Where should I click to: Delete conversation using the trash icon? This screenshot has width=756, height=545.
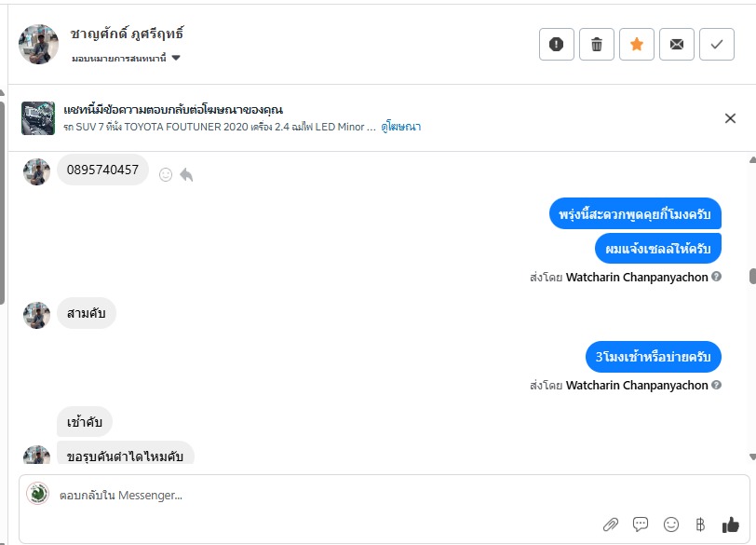click(597, 44)
